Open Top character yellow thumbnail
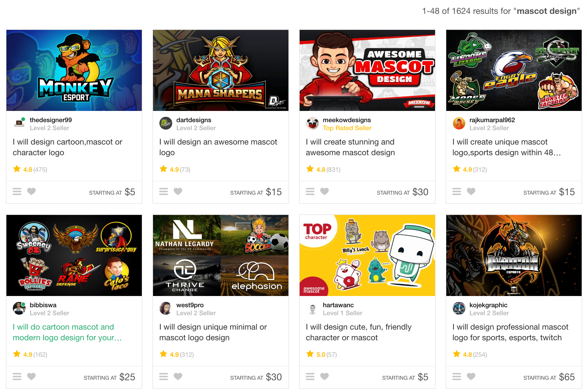Screen dimensions: 587x392 (367, 255)
